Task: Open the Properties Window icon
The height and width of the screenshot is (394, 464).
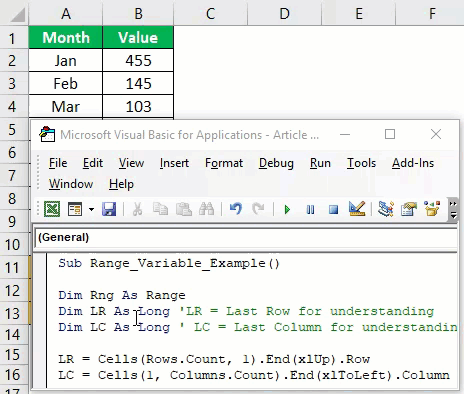Action: 409,209
